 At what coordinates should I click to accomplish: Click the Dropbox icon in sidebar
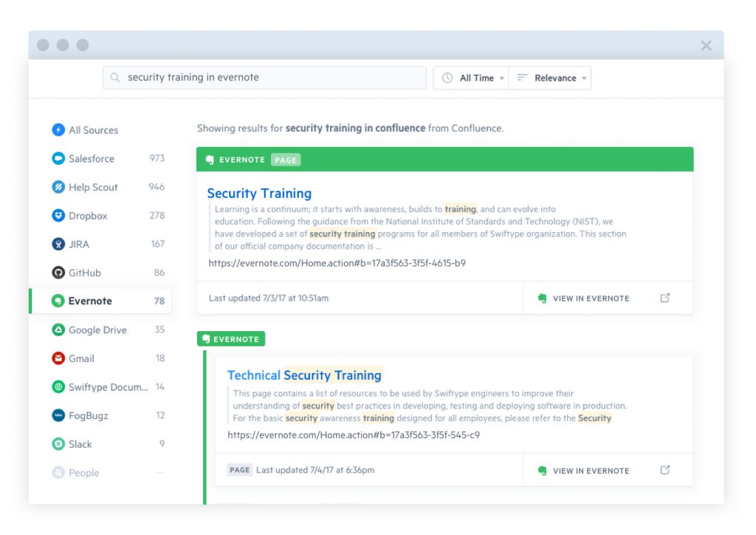click(58, 215)
